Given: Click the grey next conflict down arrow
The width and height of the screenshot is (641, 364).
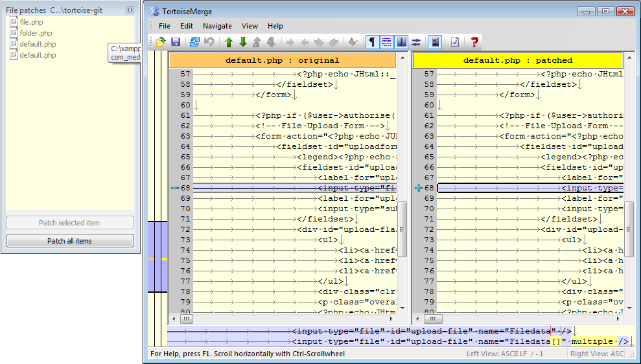Looking at the screenshot, I should [x=271, y=41].
